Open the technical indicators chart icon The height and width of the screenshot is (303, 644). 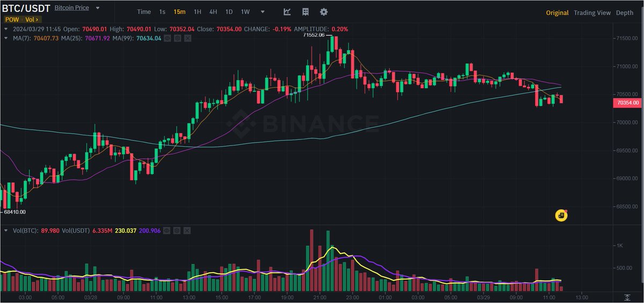pos(287,12)
